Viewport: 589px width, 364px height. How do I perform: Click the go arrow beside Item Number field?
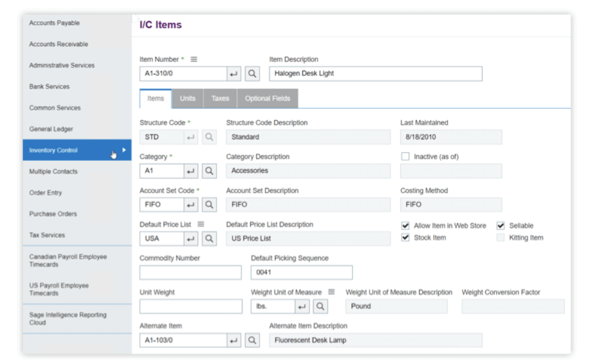pyautogui.click(x=234, y=74)
